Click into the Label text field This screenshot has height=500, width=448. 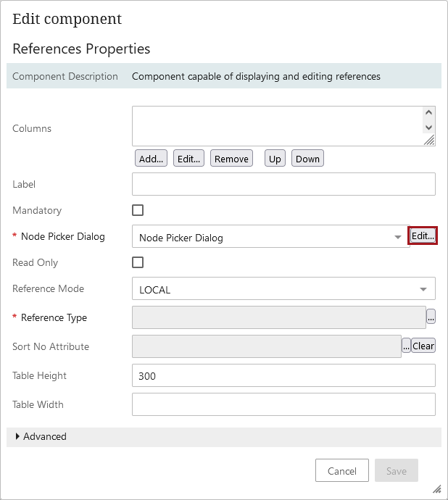tap(283, 184)
